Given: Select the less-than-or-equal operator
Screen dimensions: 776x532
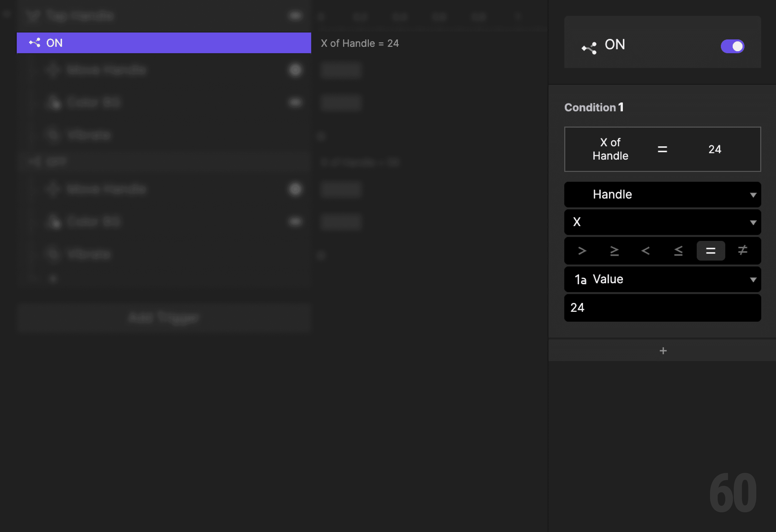Looking at the screenshot, I should 678,251.
